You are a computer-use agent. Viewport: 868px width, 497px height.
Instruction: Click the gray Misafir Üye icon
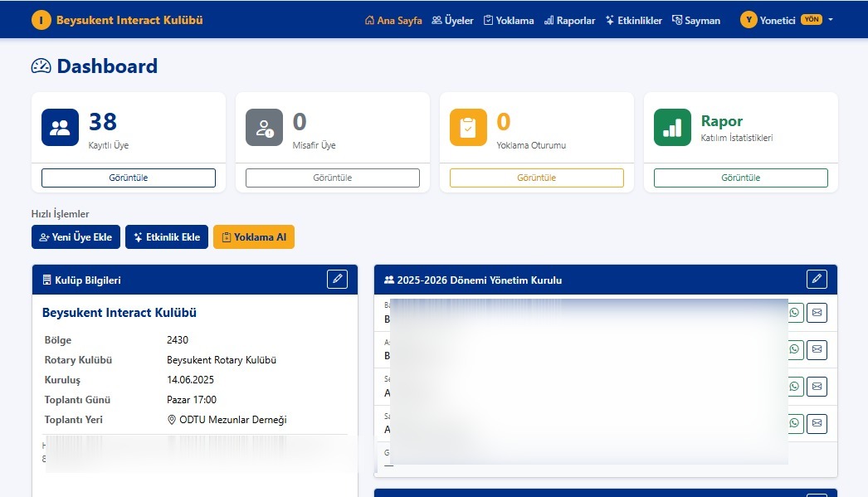pos(264,128)
